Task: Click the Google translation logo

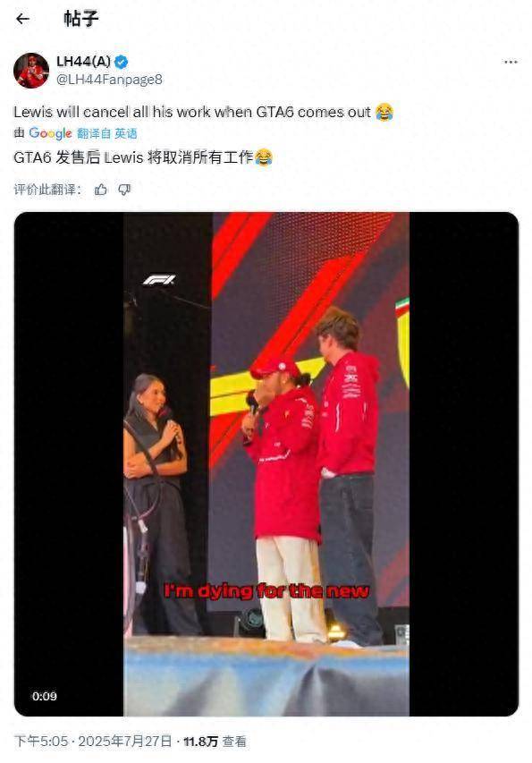Action: (51, 133)
